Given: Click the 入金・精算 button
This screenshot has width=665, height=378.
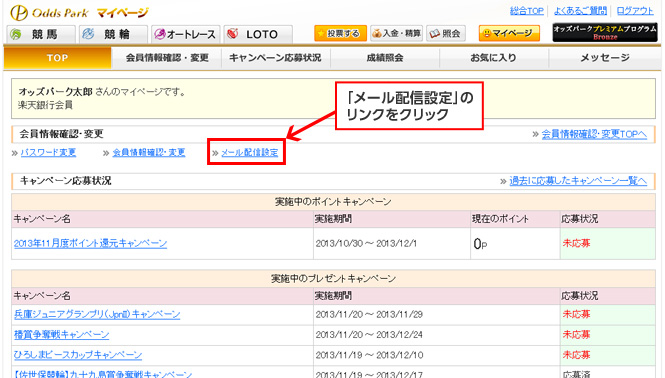Looking at the screenshot, I should tap(396, 33).
